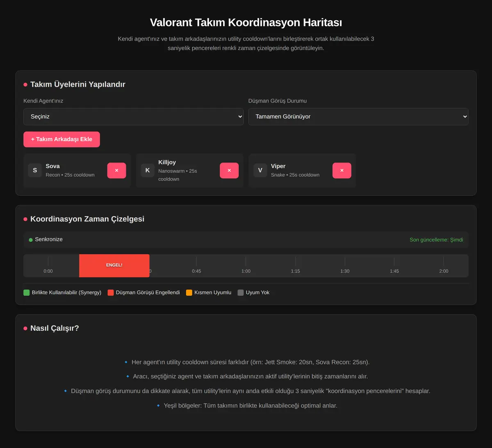Image resolution: width=492 pixels, height=448 pixels.
Task: Click the red Düşman Görüşü Engellendi swatch
Action: tap(111, 293)
